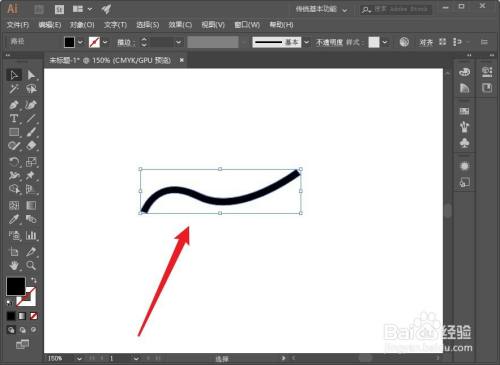Open the 编辑(E) menu

(x=50, y=25)
